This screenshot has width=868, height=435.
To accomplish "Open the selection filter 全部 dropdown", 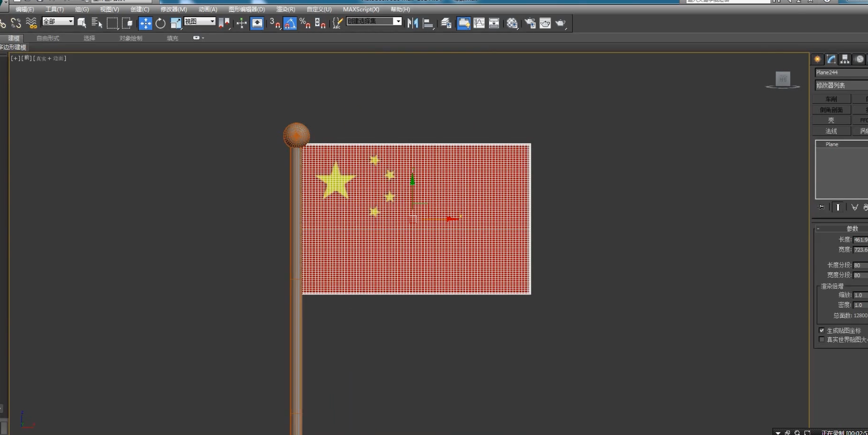I will (x=58, y=21).
